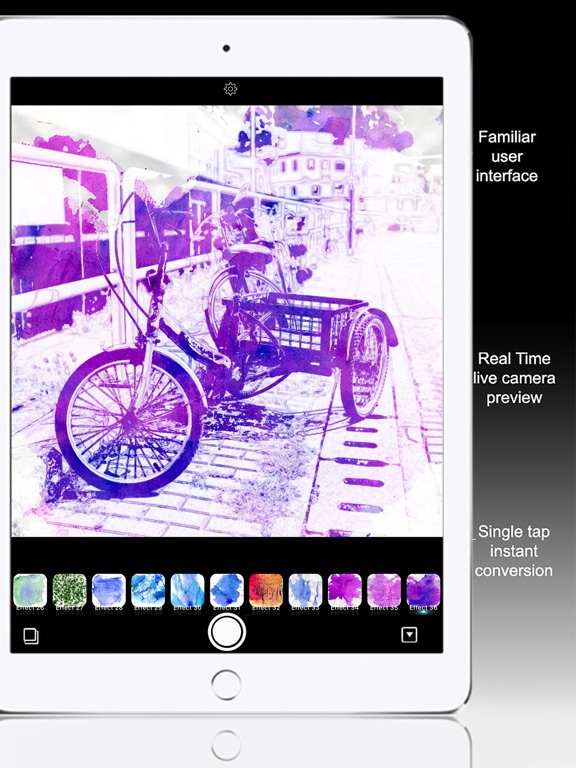Tap the live camera preview image
This screenshot has width=576, height=768.
pyautogui.click(x=227, y=321)
